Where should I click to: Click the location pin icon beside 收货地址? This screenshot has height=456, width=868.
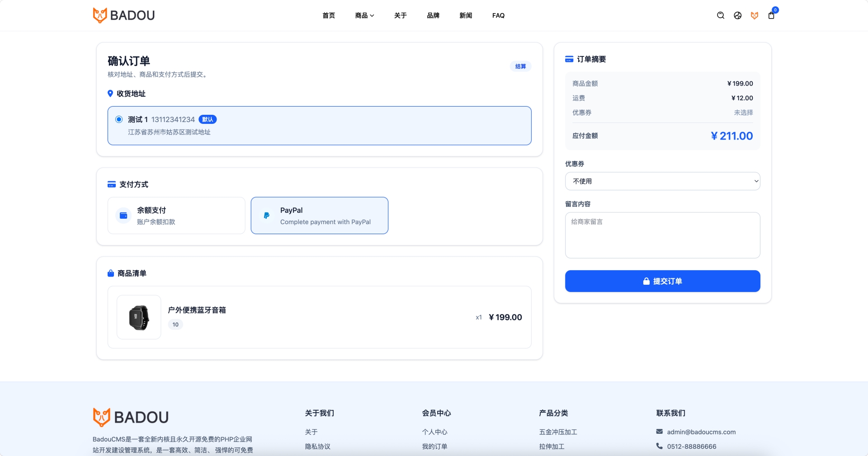point(110,94)
